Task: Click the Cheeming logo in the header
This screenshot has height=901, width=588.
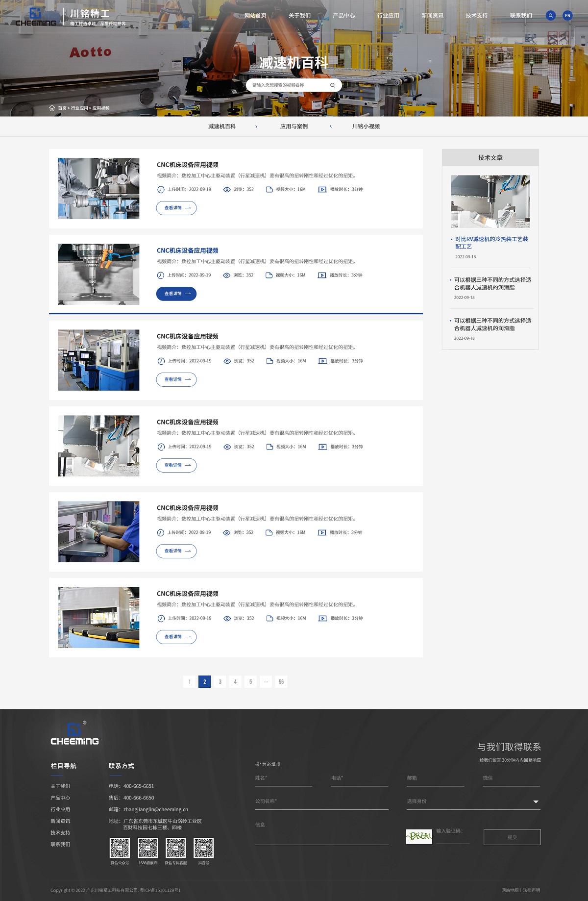Action: tap(35, 17)
